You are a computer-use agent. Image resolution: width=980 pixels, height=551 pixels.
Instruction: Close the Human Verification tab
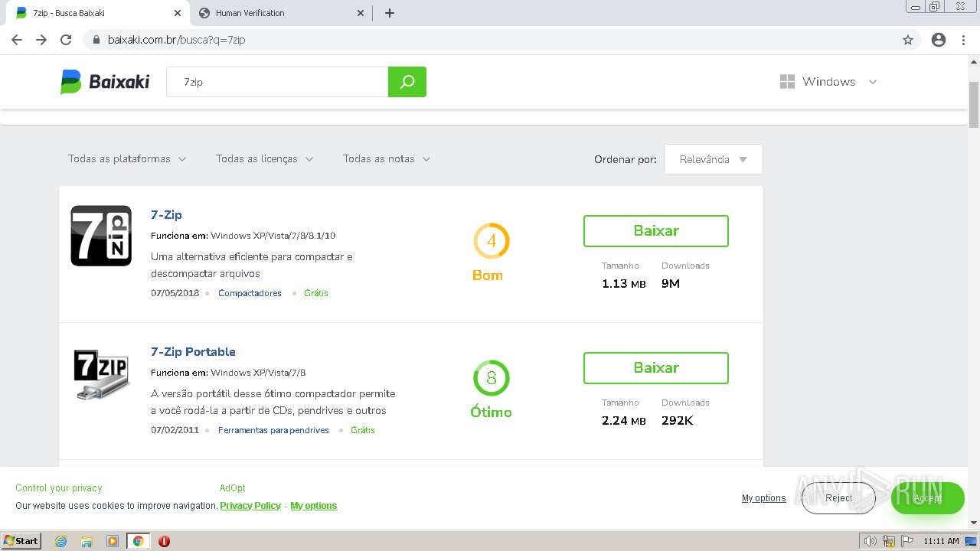point(361,13)
